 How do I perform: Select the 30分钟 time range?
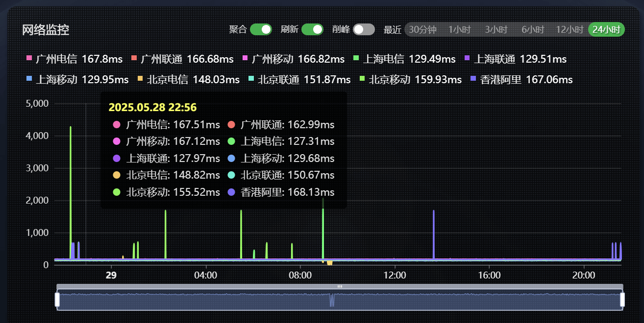[x=422, y=30]
